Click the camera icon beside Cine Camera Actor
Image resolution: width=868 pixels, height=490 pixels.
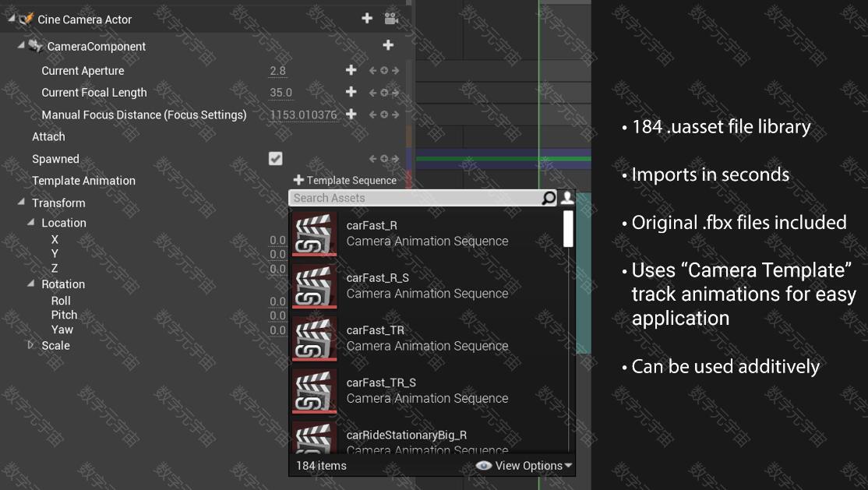click(391, 19)
